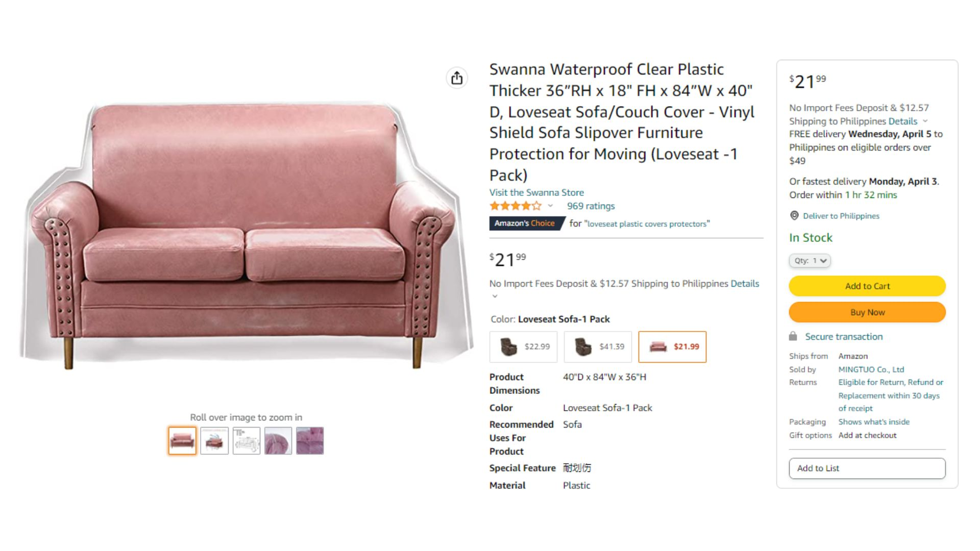Open MINGTUO Co., Ltd seller link
The height and width of the screenshot is (551, 980).
point(871,369)
